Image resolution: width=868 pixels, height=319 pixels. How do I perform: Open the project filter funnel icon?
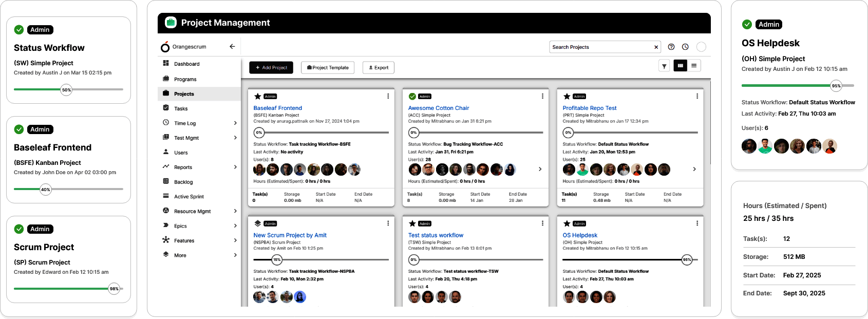coord(664,66)
